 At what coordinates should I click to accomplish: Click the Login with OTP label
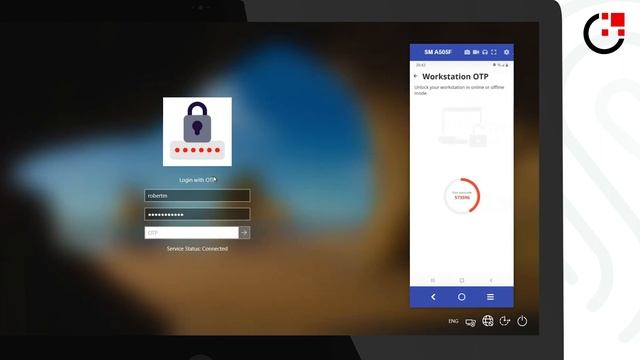(x=198, y=180)
